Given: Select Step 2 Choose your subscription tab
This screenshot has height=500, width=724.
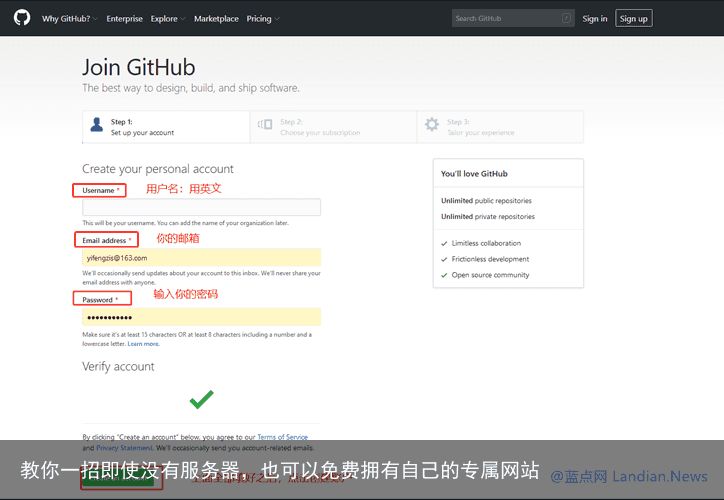Looking at the screenshot, I should (x=333, y=127).
